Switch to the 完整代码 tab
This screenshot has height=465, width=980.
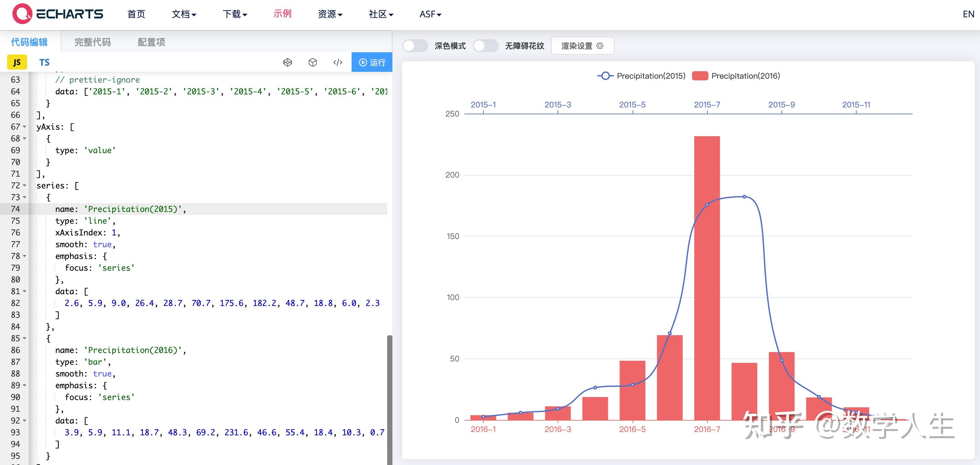coord(92,42)
